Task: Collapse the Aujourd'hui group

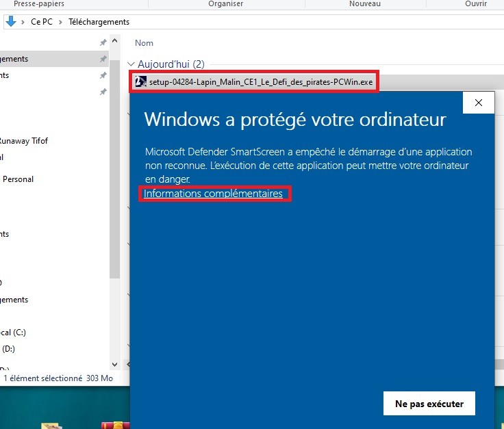Action: coord(131,64)
